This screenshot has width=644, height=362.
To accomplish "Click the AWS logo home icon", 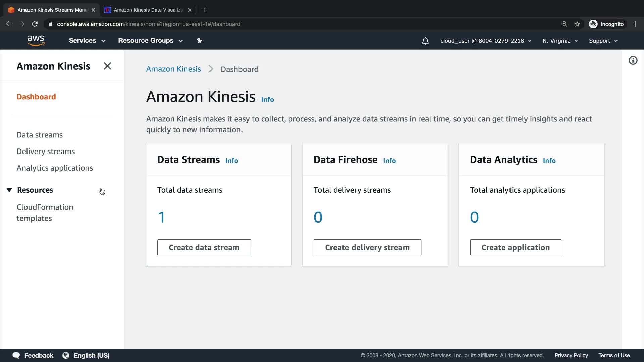I will (x=36, y=41).
